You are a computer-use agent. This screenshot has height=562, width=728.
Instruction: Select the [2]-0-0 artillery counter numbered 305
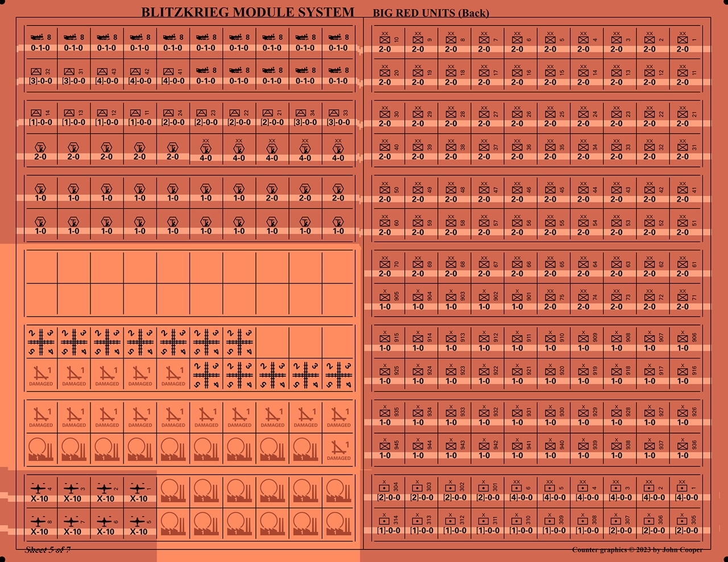pyautogui.click(x=686, y=524)
